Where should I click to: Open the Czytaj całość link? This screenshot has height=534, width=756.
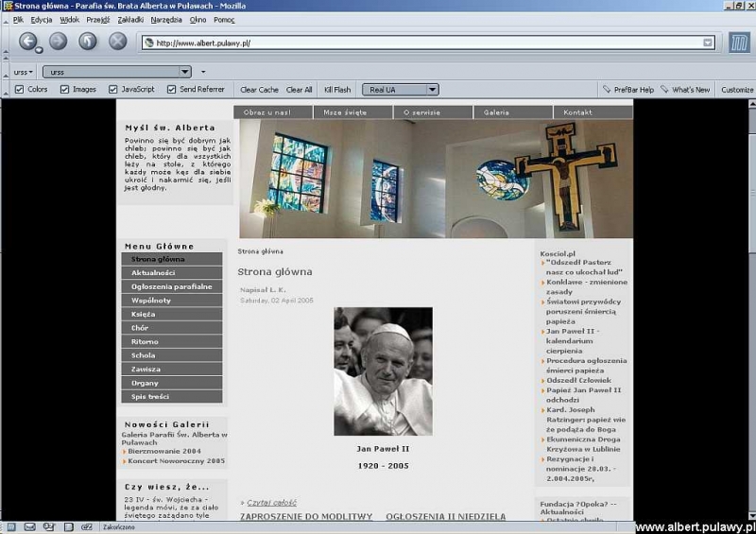tap(271, 503)
